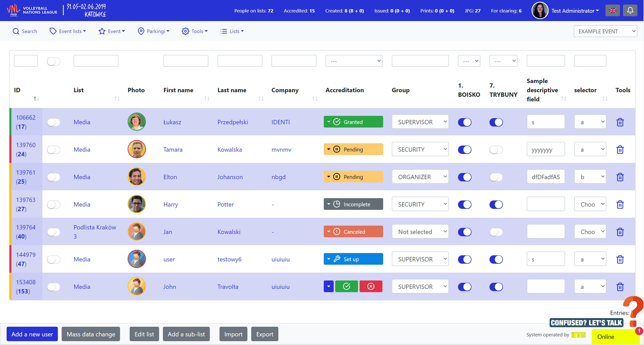Open the Event lists menu
Screen dimensions: 644x345
[68, 31]
